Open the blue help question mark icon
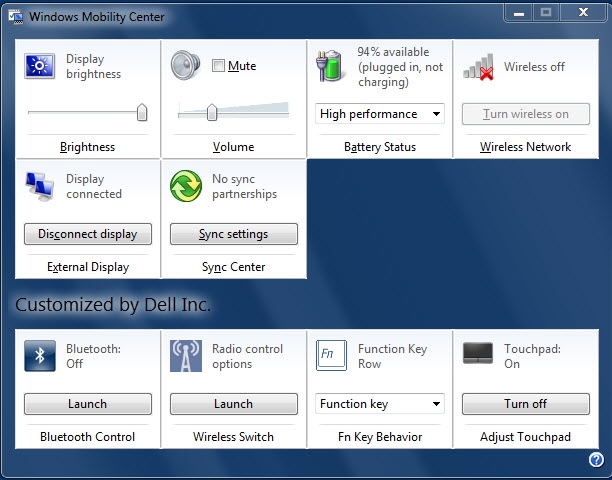This screenshot has width=612, height=480. pyautogui.click(x=596, y=459)
